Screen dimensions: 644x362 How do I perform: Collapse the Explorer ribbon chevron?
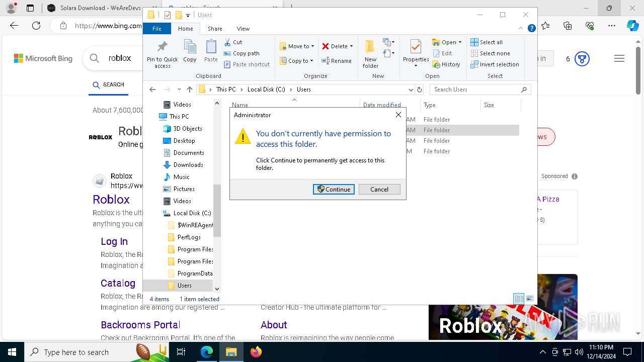[x=522, y=29]
